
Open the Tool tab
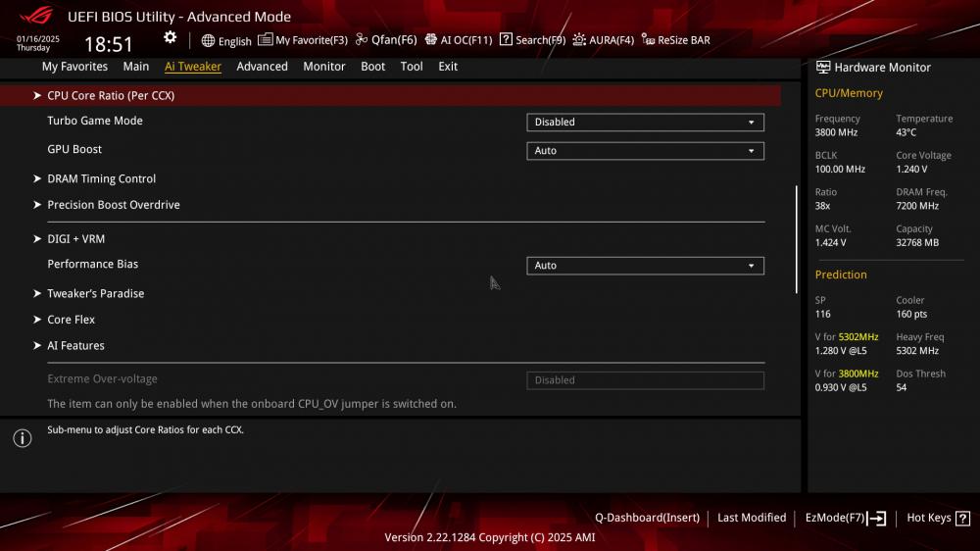click(412, 67)
